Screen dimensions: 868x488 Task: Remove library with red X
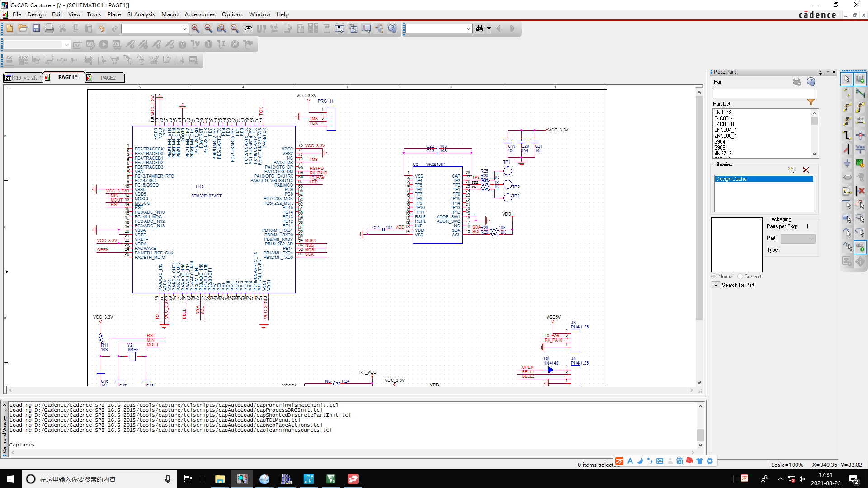806,170
